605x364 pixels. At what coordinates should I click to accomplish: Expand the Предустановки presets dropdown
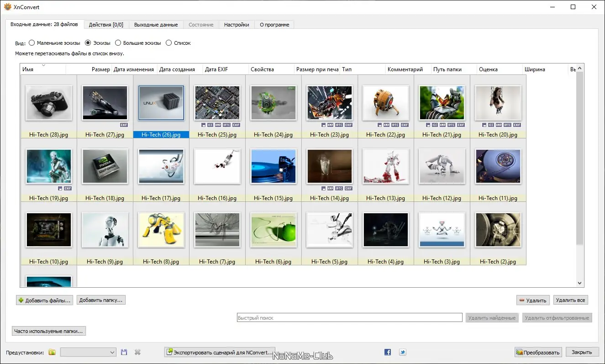(x=112, y=352)
